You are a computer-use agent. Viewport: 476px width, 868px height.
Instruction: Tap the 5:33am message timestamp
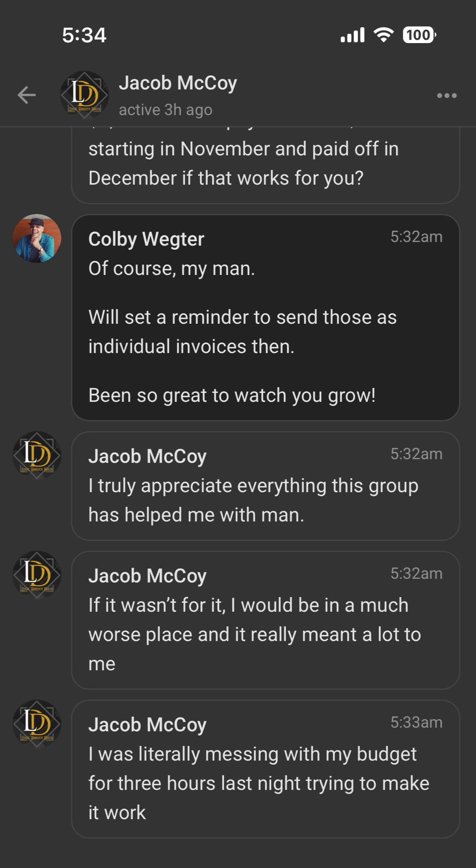pyautogui.click(x=416, y=723)
